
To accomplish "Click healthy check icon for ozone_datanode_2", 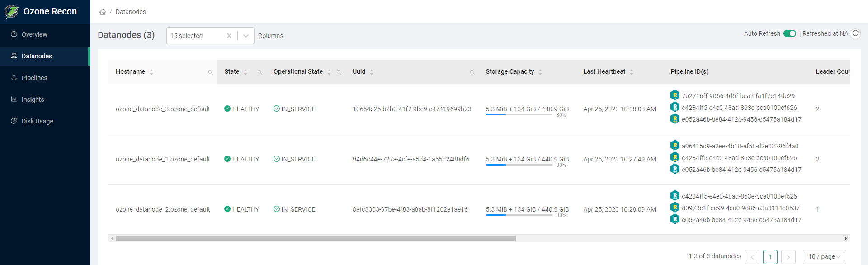I will [227, 209].
